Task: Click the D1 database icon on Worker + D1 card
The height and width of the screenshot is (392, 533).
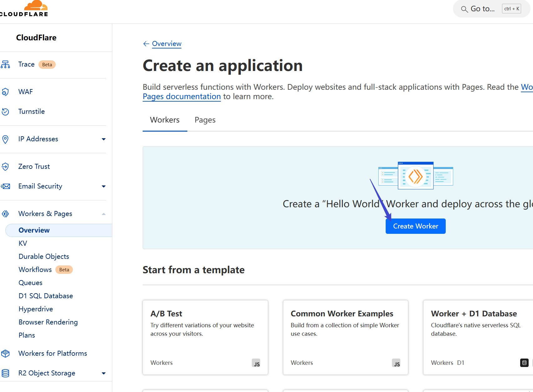Action: pyautogui.click(x=524, y=363)
